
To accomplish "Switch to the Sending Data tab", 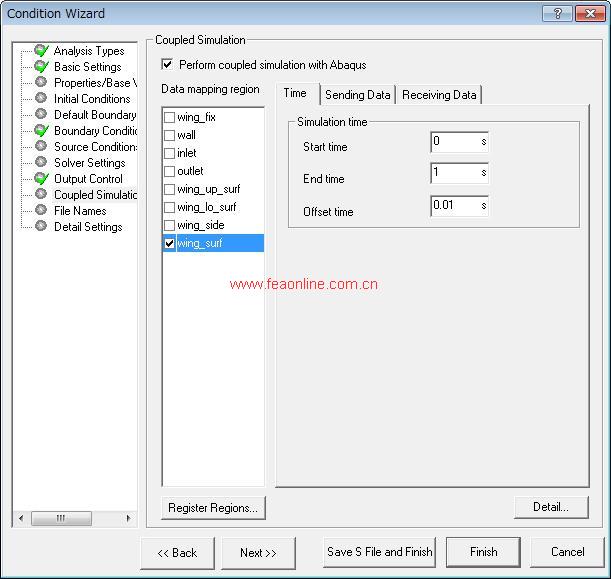I will coord(358,95).
